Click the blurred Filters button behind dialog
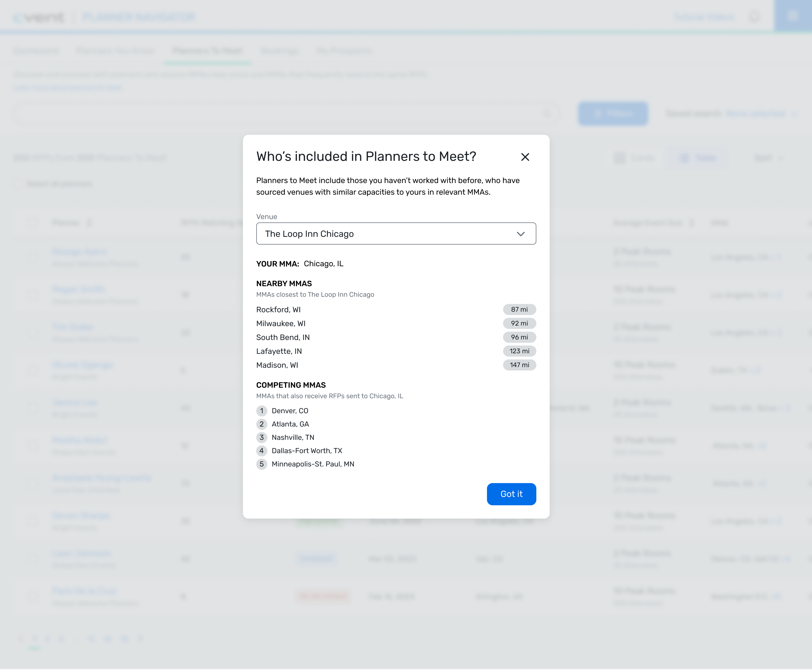The image size is (812, 670). pos(613,113)
